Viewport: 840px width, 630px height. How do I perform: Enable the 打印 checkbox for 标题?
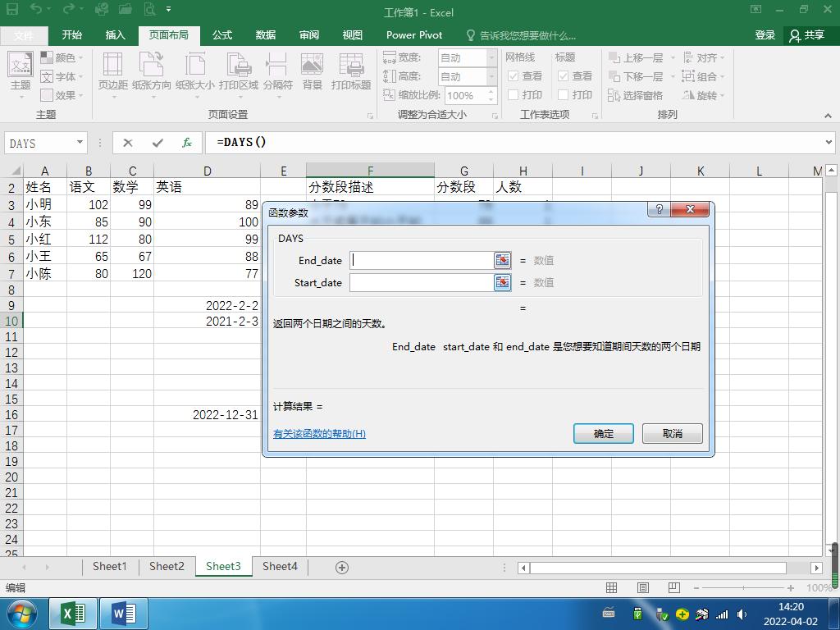pyautogui.click(x=562, y=95)
